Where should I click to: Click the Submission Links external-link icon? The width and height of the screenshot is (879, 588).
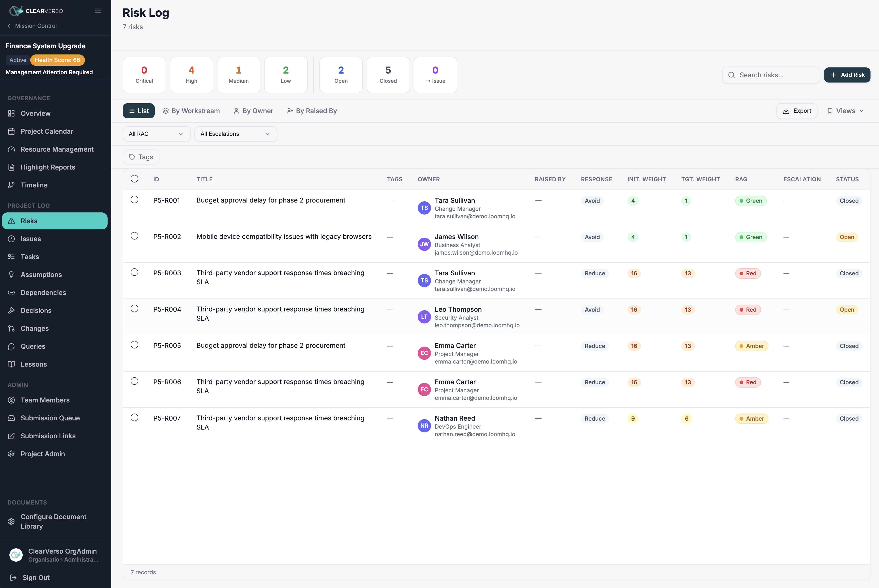[x=11, y=436]
